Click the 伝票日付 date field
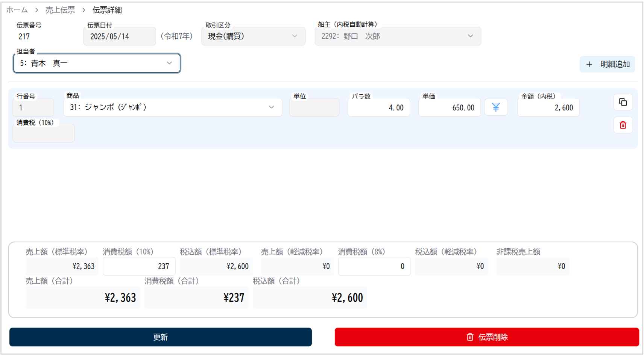644x355 pixels. pos(119,36)
